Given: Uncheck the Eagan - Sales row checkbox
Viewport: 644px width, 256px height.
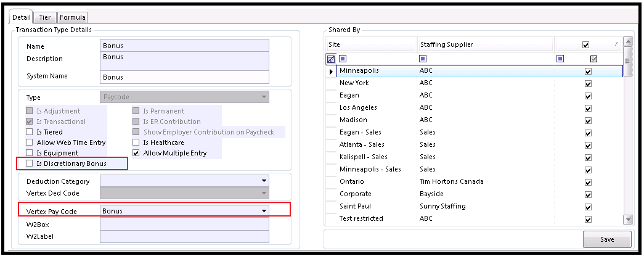Looking at the screenshot, I should point(588,133).
